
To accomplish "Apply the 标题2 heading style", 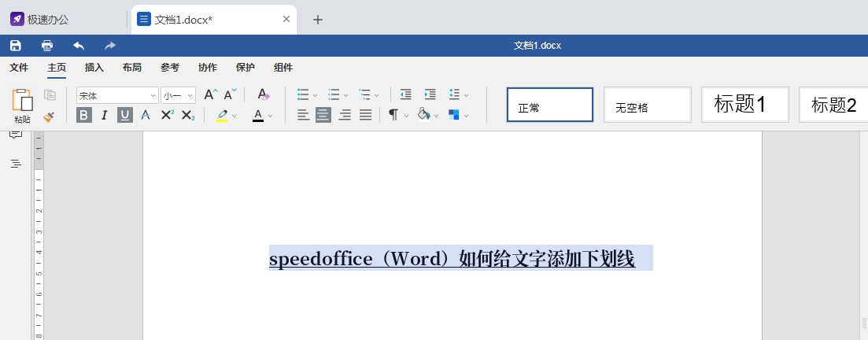I will pyautogui.click(x=833, y=105).
